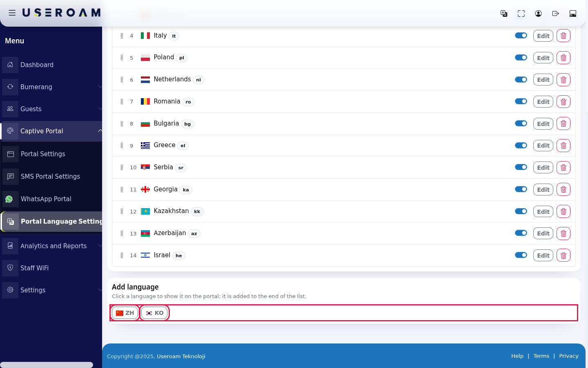Open the Dashboard menu item
The width and height of the screenshot is (588, 368).
tap(51, 65)
